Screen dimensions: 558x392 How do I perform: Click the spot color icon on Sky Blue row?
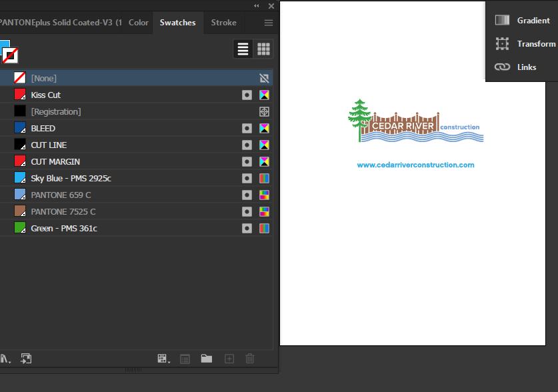coord(247,179)
